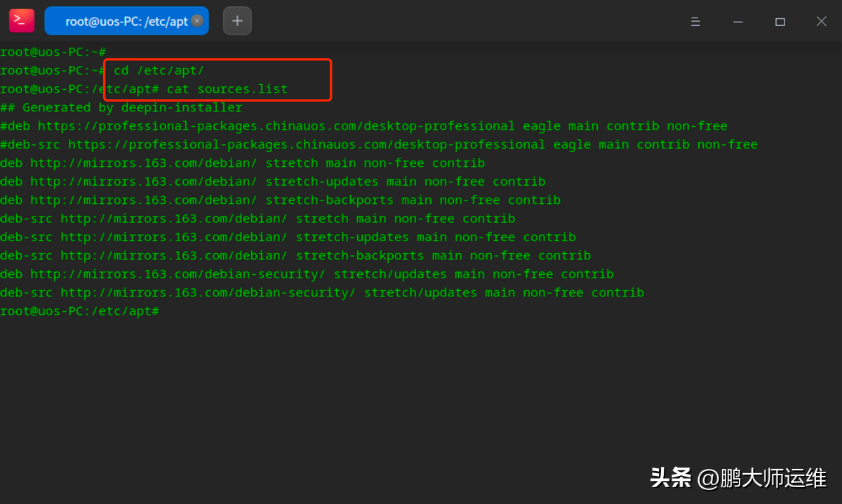
Task: Click the last 'root@uos-PC:/etc/apt#' prompt
Action: point(80,311)
